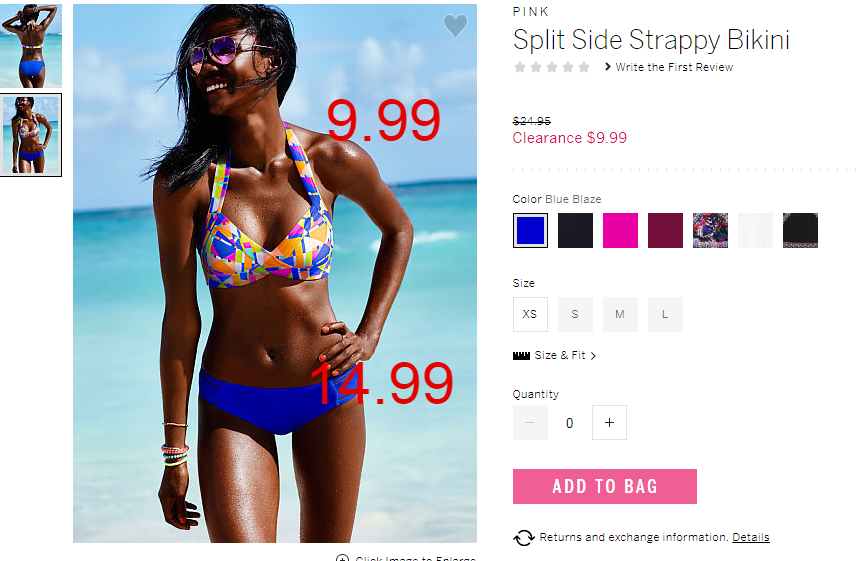Expand Size & Fit chevron
This screenshot has width=862, height=561.
593,356
